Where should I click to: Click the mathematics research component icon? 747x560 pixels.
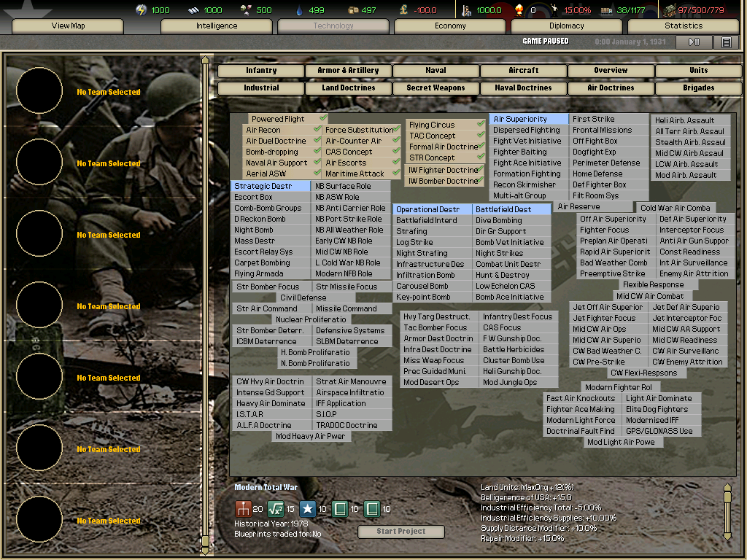tap(274, 509)
